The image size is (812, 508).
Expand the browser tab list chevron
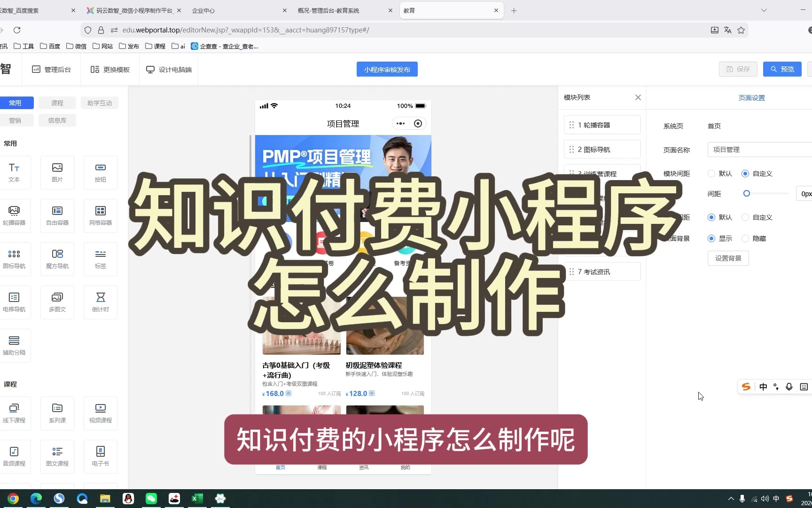pyautogui.click(x=764, y=10)
